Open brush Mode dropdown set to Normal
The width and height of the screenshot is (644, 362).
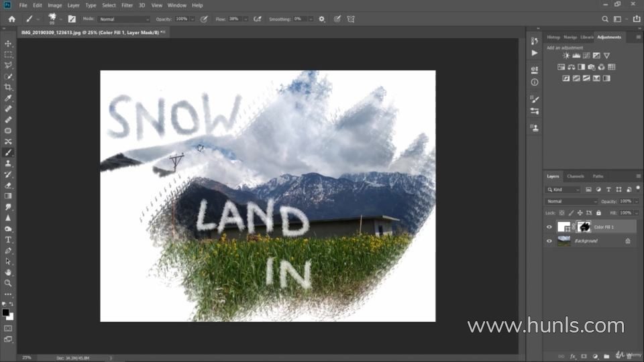[123, 19]
